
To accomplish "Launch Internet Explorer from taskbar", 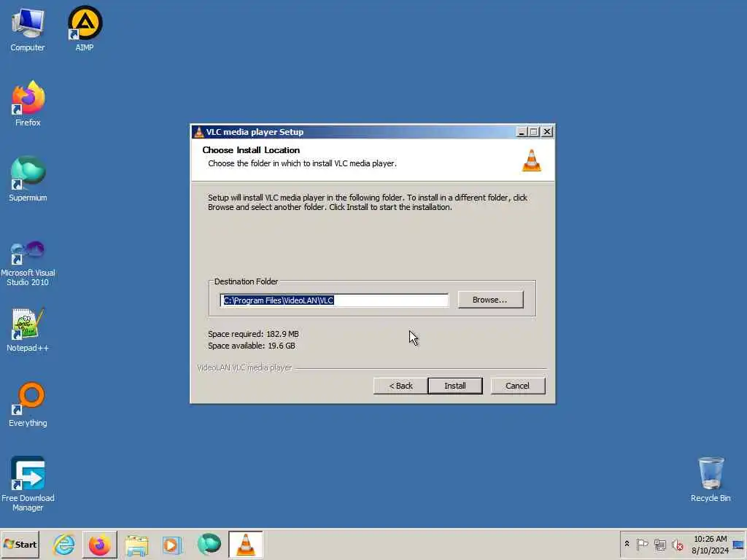I will (x=64, y=545).
